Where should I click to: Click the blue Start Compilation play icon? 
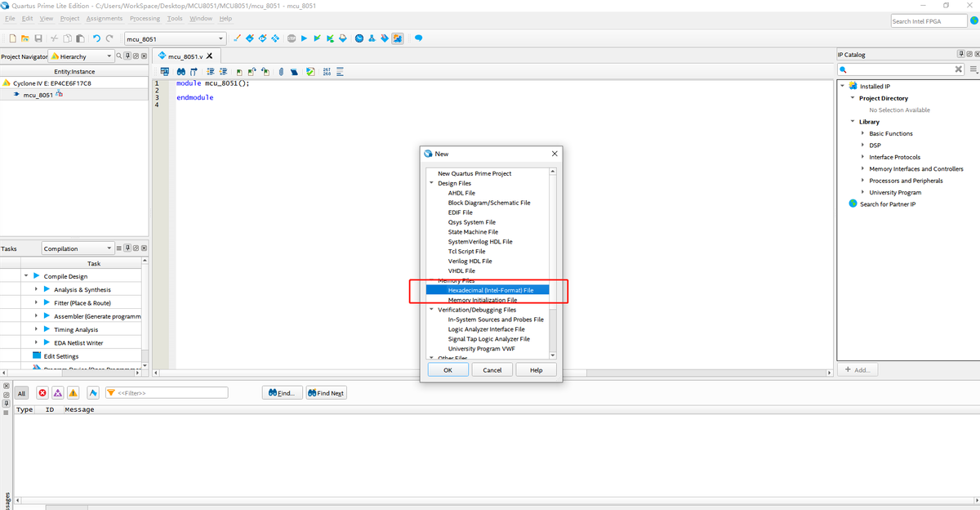[x=304, y=38]
